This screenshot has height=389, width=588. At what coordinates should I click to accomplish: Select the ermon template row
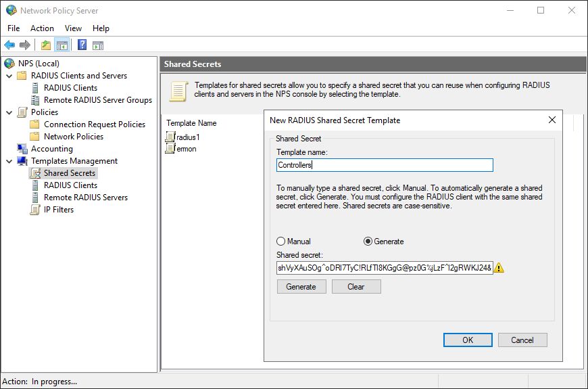[181, 149]
